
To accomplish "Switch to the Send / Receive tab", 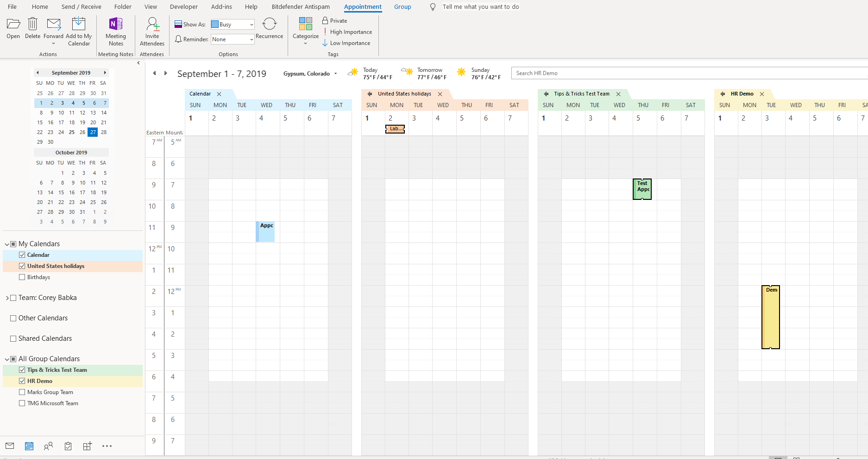I will coord(82,7).
